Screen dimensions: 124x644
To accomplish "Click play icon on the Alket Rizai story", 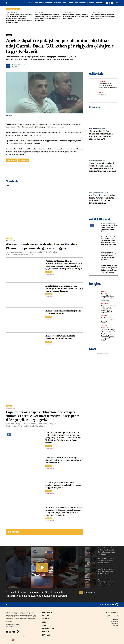I will click(9, 434).
